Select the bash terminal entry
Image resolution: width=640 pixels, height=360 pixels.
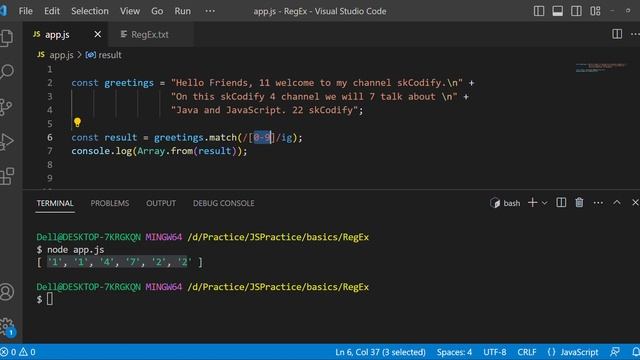pos(505,203)
